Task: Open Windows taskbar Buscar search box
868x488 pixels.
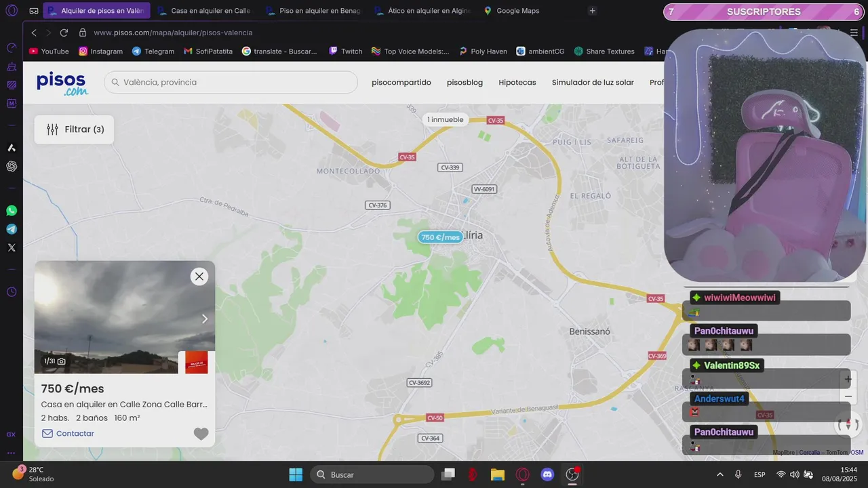Action: [372, 474]
